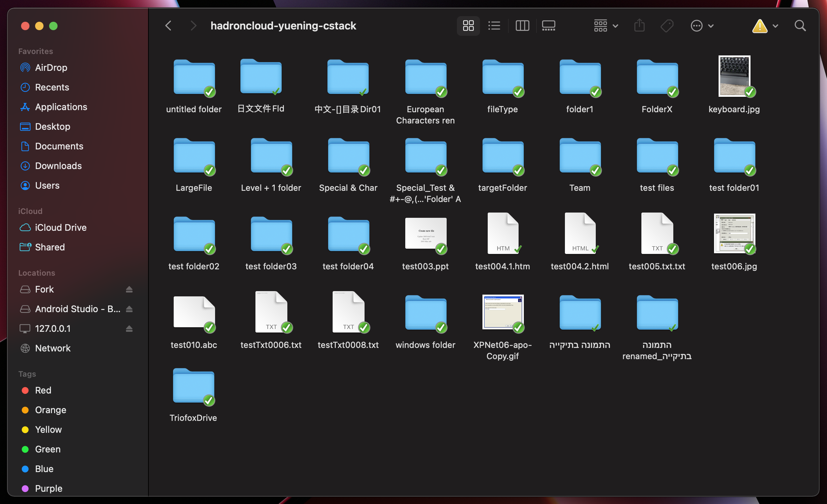
Task: Select the Network sidebar location
Action: click(53, 348)
